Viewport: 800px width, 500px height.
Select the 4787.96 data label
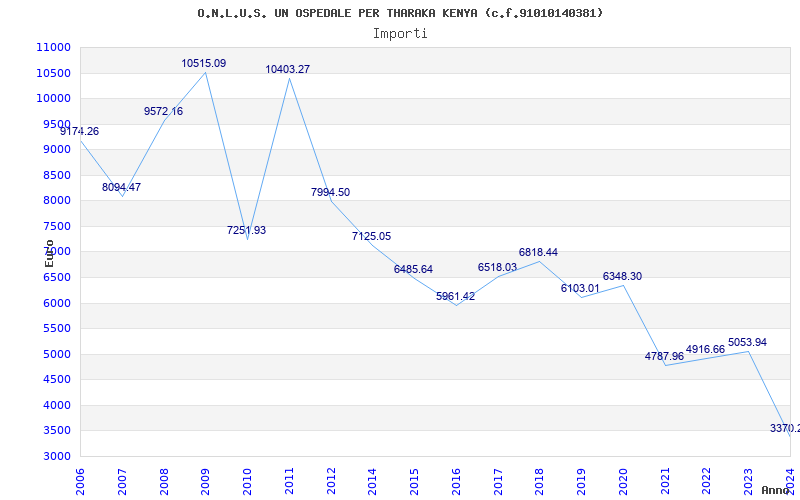(x=664, y=356)
